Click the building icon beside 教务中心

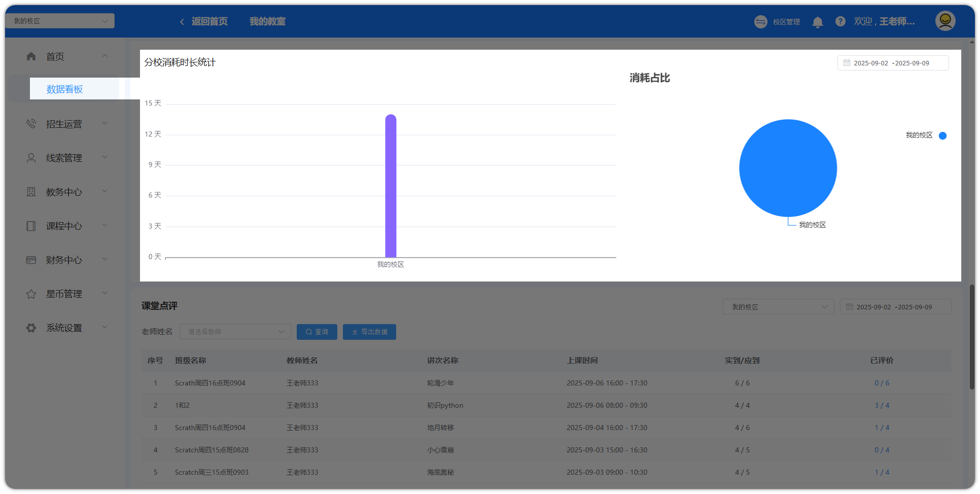(x=31, y=192)
